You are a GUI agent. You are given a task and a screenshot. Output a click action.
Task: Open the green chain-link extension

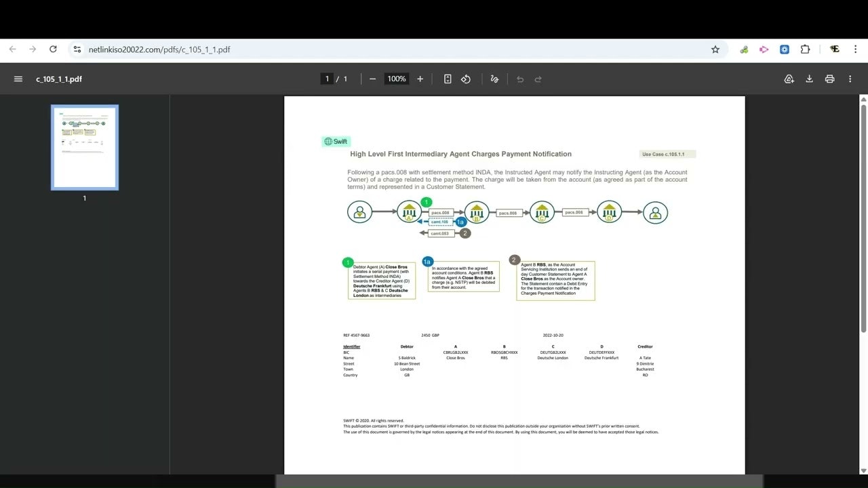tap(744, 49)
